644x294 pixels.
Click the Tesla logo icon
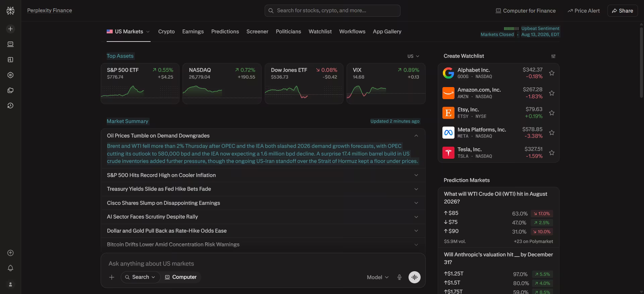448,153
